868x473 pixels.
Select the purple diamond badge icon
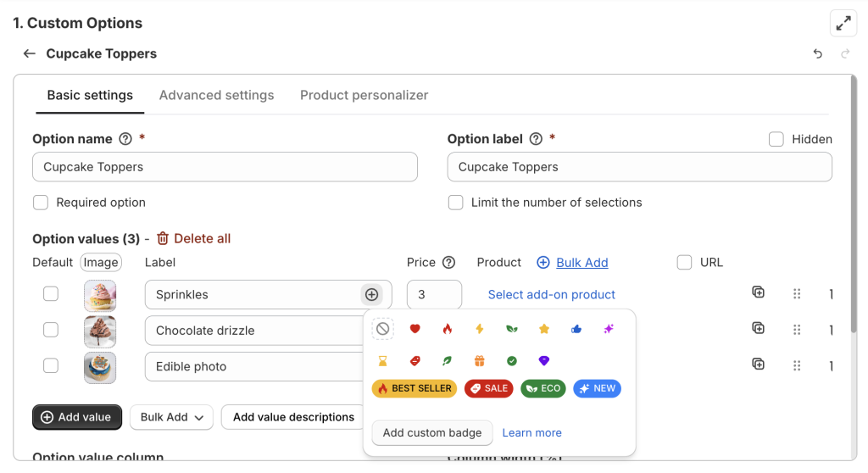point(544,361)
